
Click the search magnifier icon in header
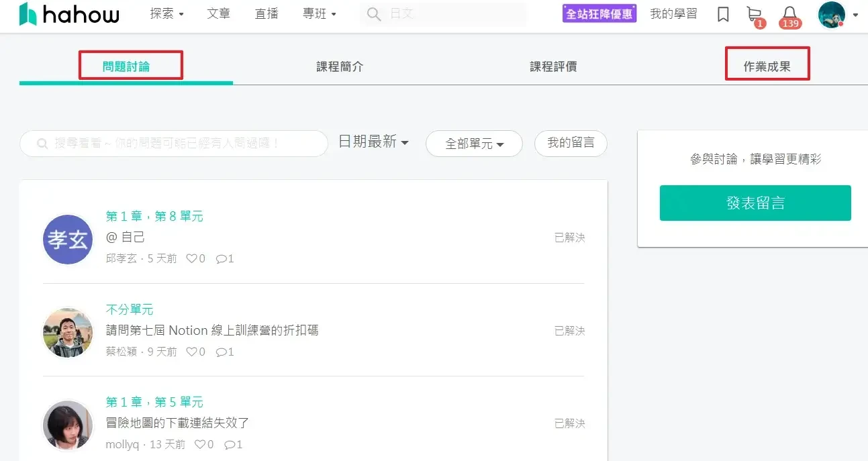click(x=374, y=14)
